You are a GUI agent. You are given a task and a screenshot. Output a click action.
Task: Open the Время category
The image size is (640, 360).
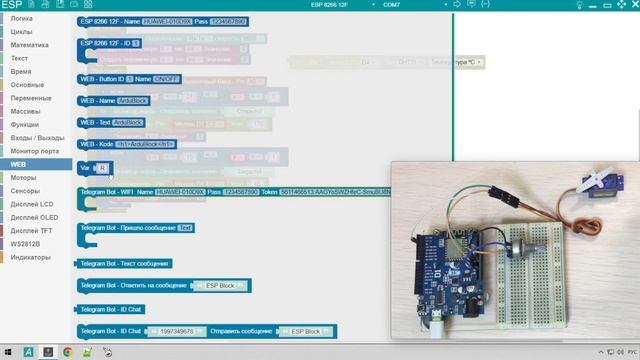[21, 71]
